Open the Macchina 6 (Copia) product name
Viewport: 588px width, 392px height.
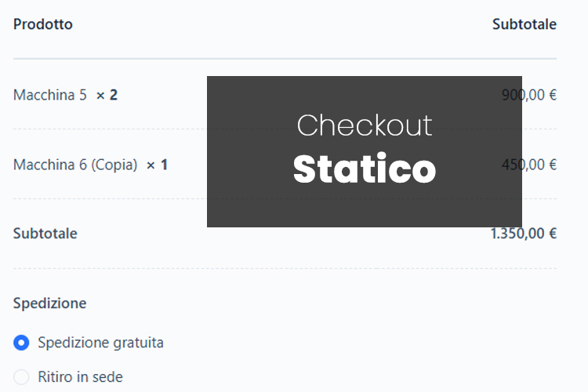[75, 165]
